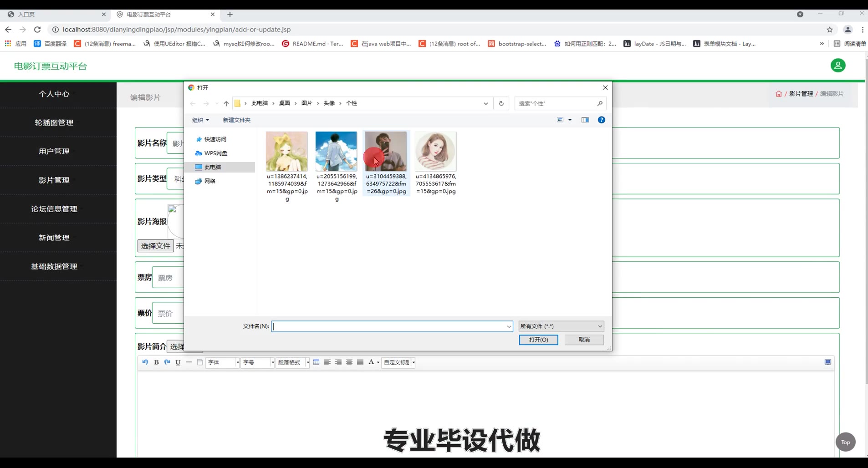Redo in the rich text editor toolbar
This screenshot has height=468, width=868.
(167, 362)
